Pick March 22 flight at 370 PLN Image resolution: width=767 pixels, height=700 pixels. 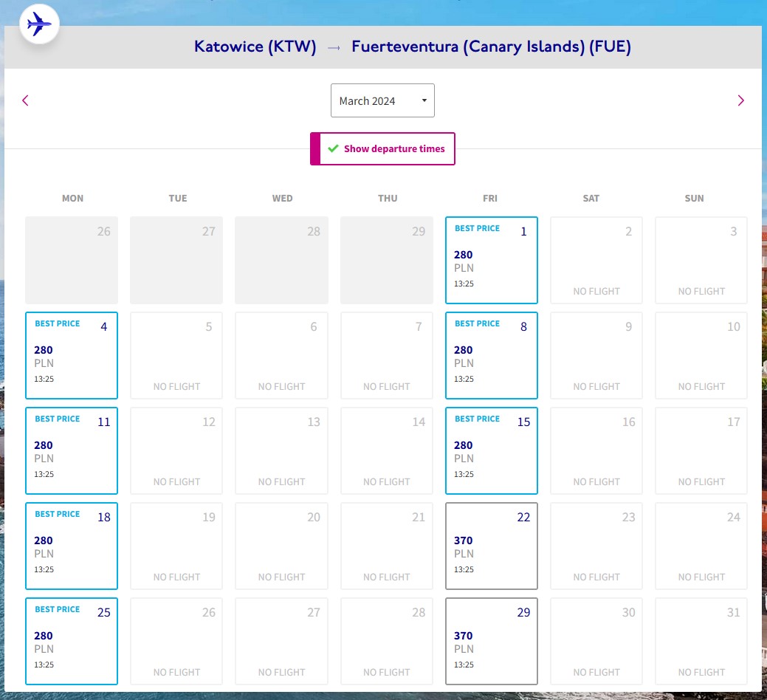click(492, 546)
